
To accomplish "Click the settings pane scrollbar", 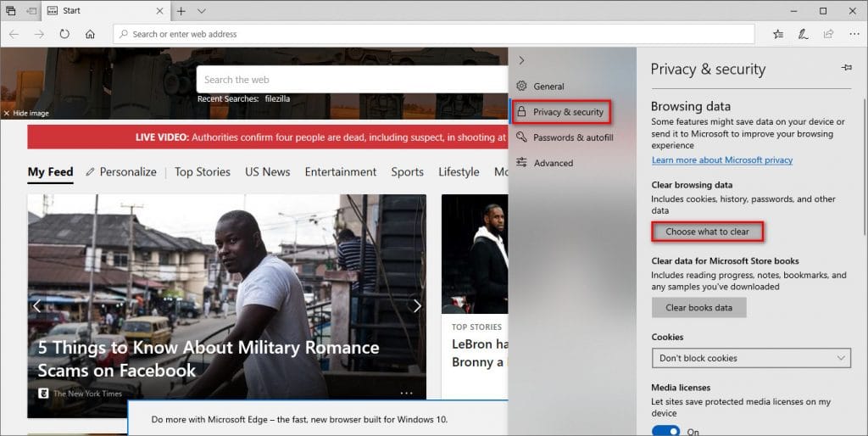I will pyautogui.click(x=864, y=166).
